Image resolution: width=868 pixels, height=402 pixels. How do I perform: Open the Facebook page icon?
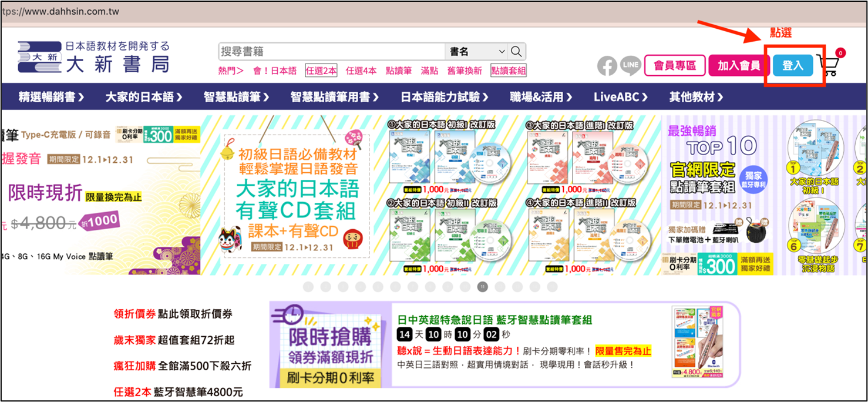pyautogui.click(x=607, y=66)
